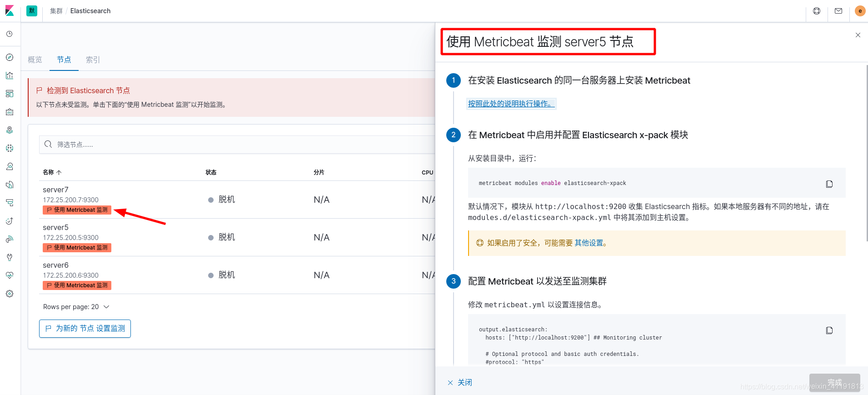Click 使用 Metricbeat 监测 for server6
Image resolution: width=868 pixels, height=395 pixels.
coord(77,285)
